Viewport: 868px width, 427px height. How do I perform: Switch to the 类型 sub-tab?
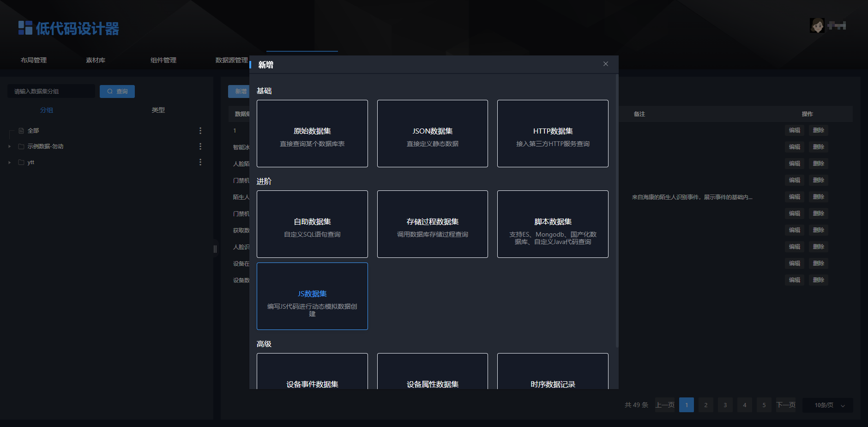click(158, 110)
